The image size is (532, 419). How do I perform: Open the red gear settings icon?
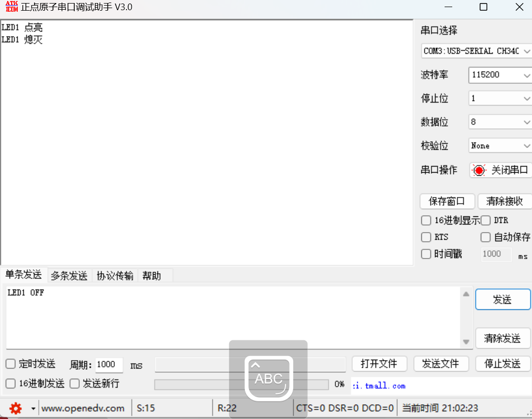click(x=16, y=408)
